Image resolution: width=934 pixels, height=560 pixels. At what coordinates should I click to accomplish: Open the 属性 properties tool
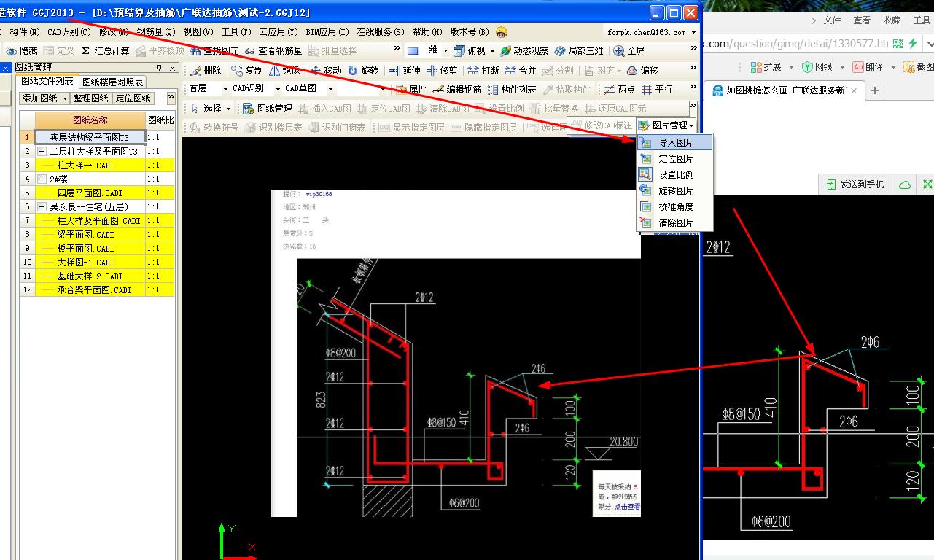411,90
